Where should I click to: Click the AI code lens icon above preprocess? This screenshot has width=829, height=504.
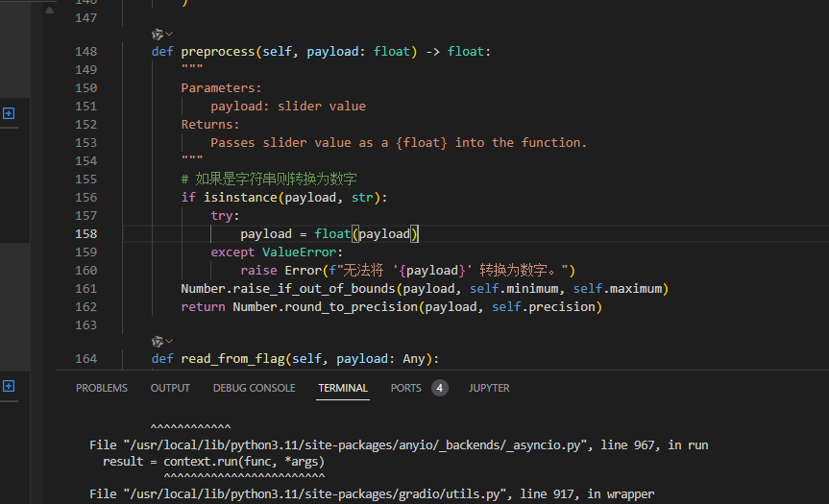pos(157,35)
